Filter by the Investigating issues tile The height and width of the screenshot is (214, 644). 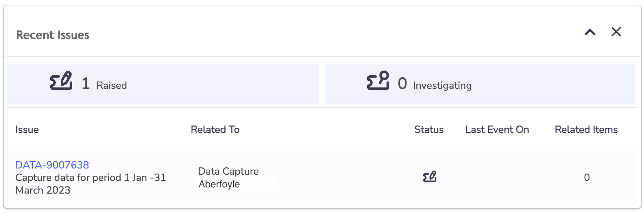point(480,84)
